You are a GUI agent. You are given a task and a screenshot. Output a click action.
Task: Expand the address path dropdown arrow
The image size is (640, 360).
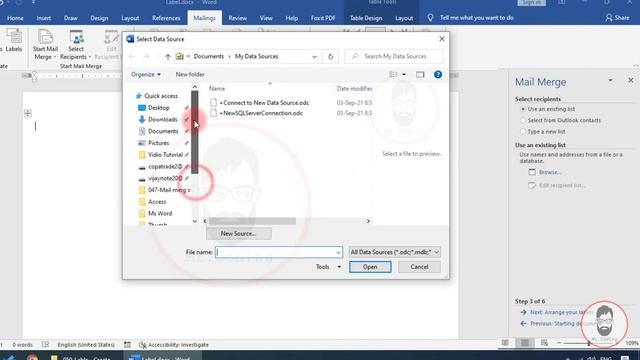[314, 57]
